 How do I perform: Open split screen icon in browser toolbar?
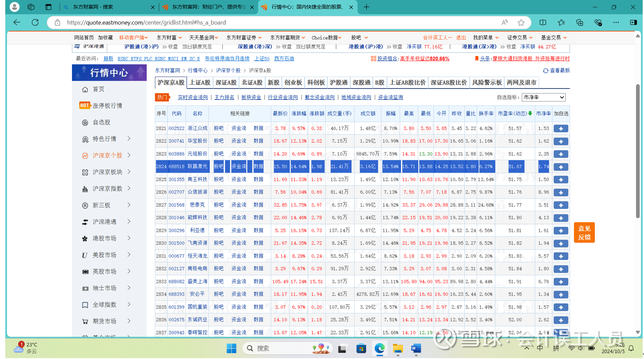543,22
